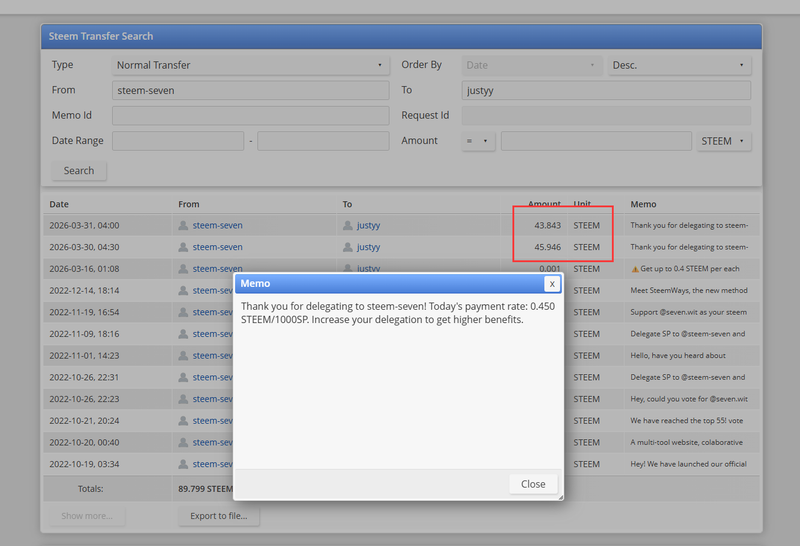Click the 43.843 amount cell
Screen dimensions: 800x546
click(547, 225)
